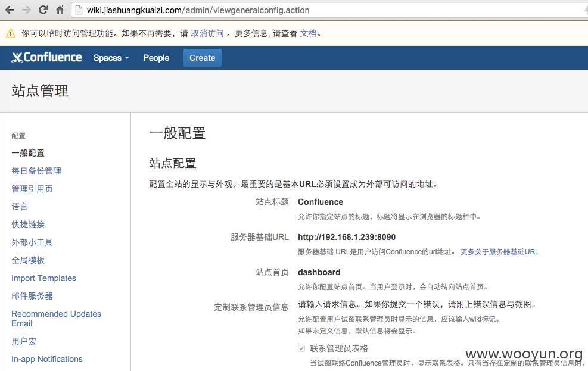The width and height of the screenshot is (588, 371).
Task: Click the yellow warning triangle icon
Action: [11, 33]
